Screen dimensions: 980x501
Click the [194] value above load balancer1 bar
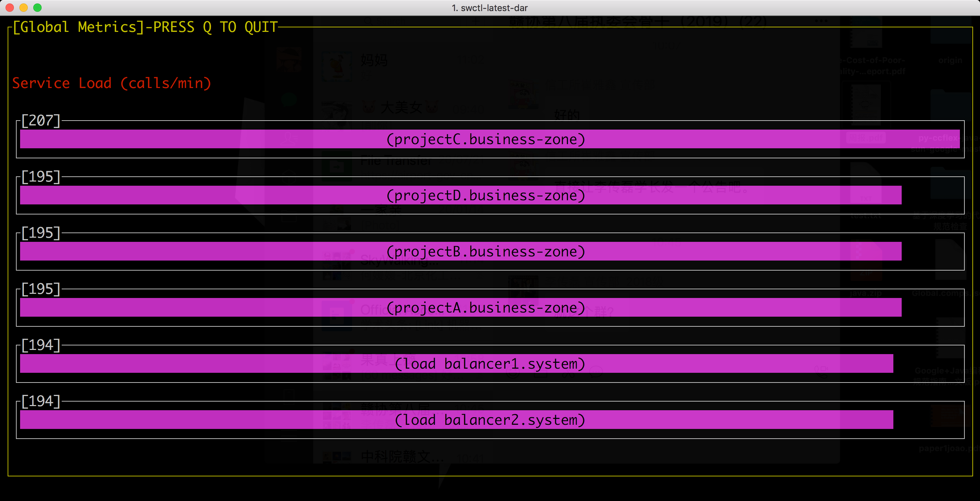41,345
